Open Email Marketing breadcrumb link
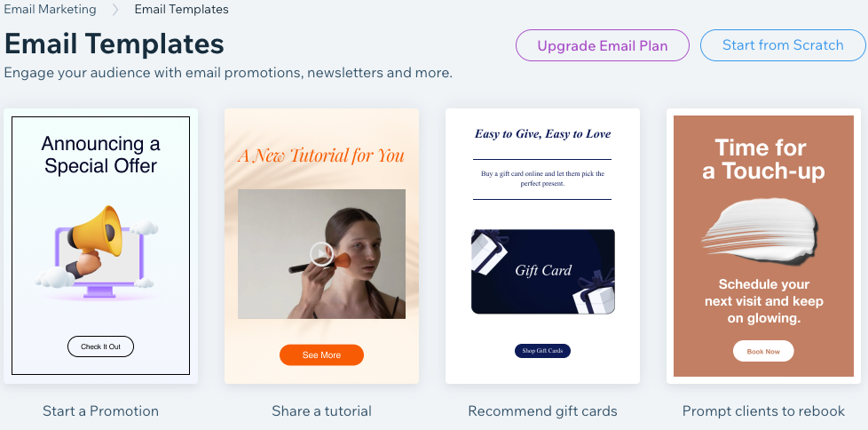 [x=50, y=10]
